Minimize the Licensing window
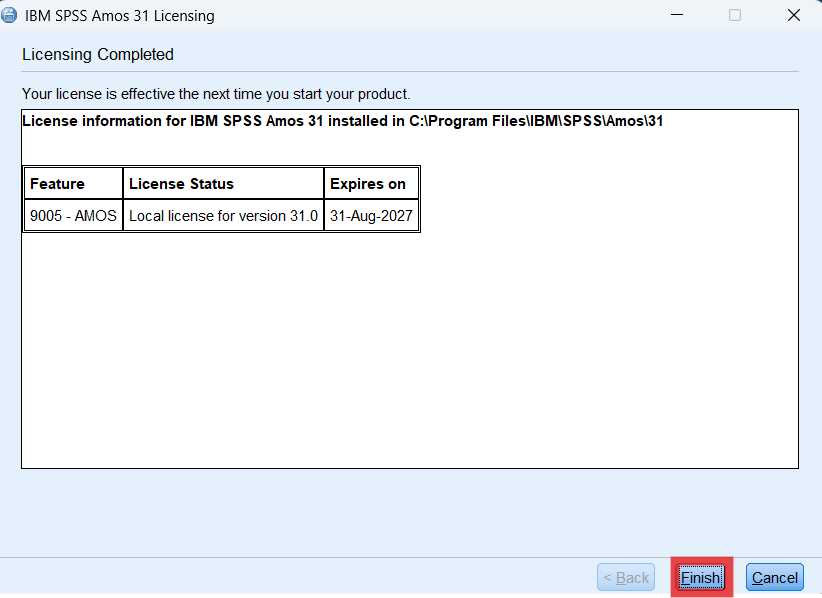Viewport: 822px width, 598px height. pyautogui.click(x=677, y=15)
